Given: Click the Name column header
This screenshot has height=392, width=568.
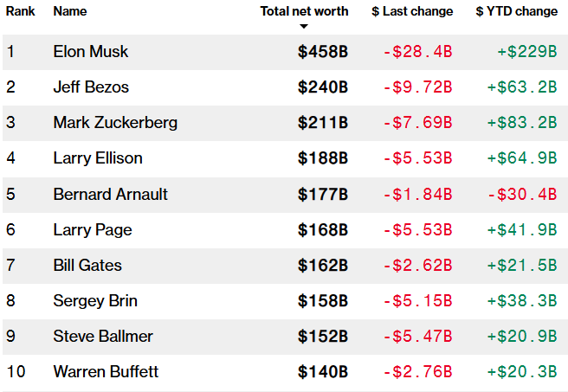Looking at the screenshot, I should (70, 11).
